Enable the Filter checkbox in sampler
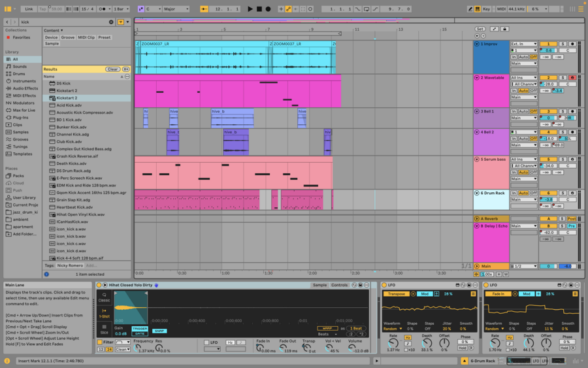Image resolution: width=588 pixels, height=368 pixels. (100, 342)
